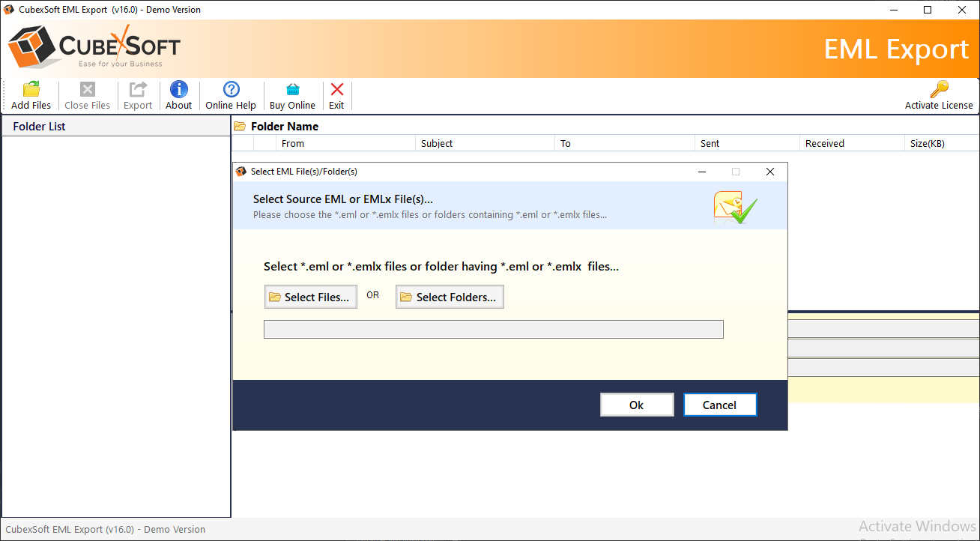Viewport: 980px width, 541px height.
Task: Click the Close Files toolbar icon
Action: pos(87,90)
